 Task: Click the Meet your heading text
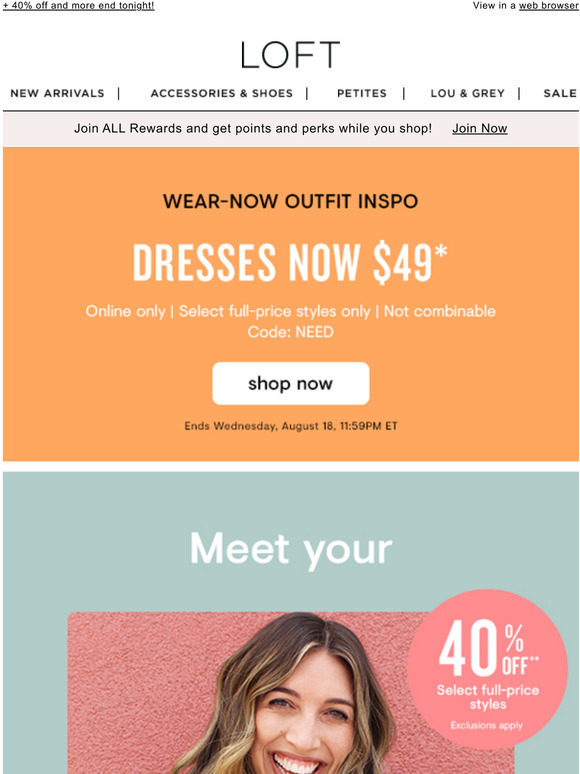click(x=291, y=549)
